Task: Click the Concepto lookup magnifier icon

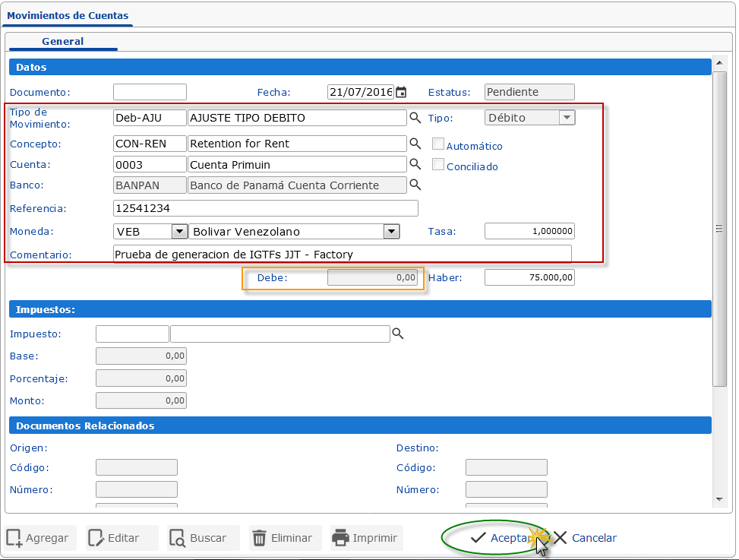Action: click(x=415, y=144)
